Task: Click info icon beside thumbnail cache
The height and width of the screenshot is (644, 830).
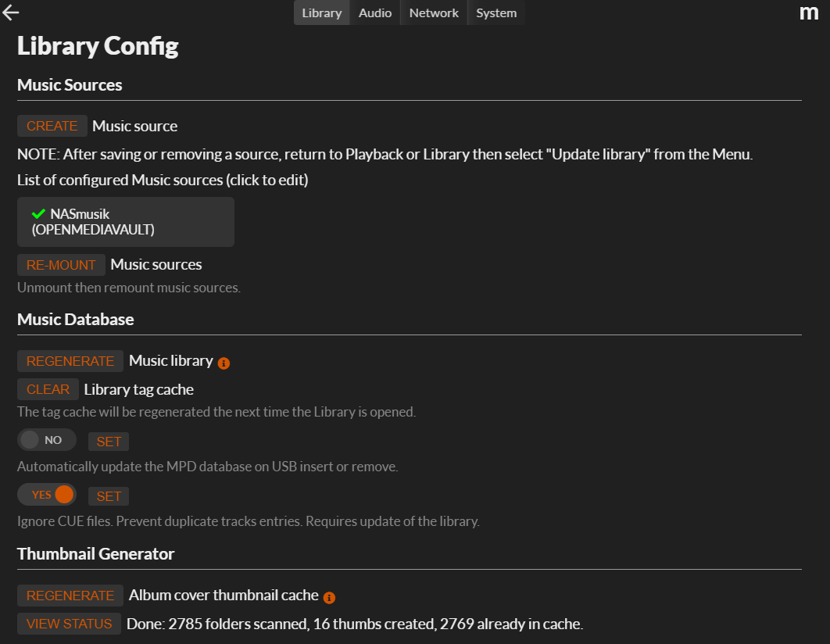Action: [x=329, y=597]
